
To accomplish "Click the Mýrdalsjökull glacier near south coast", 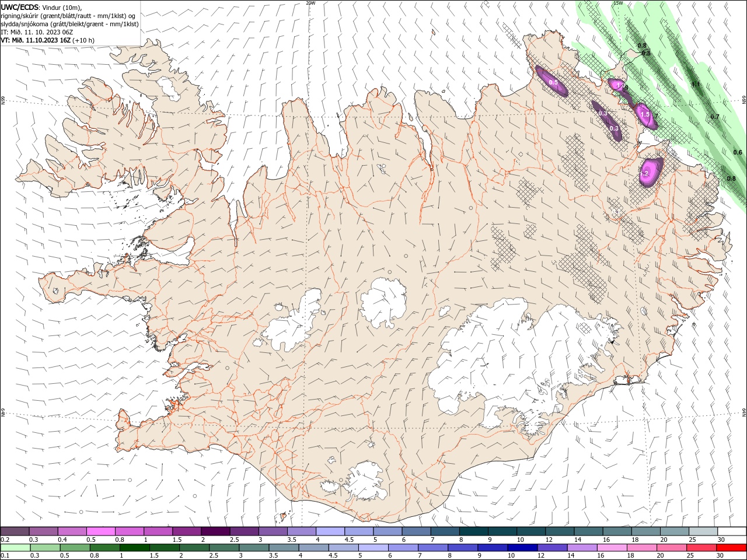I will pos(366,481).
